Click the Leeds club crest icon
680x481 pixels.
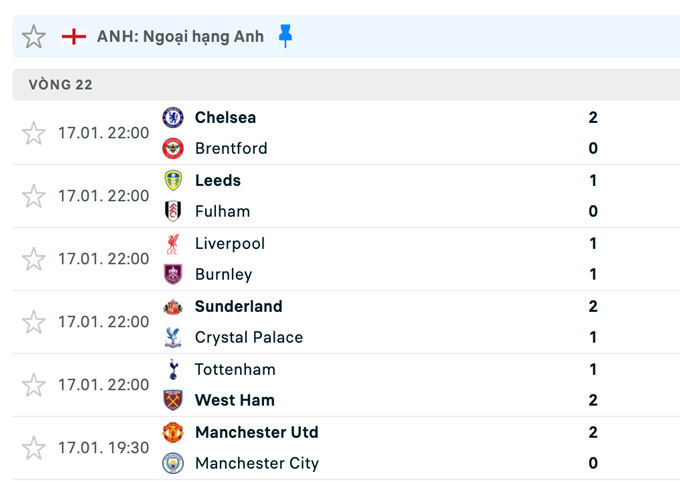coord(173,180)
